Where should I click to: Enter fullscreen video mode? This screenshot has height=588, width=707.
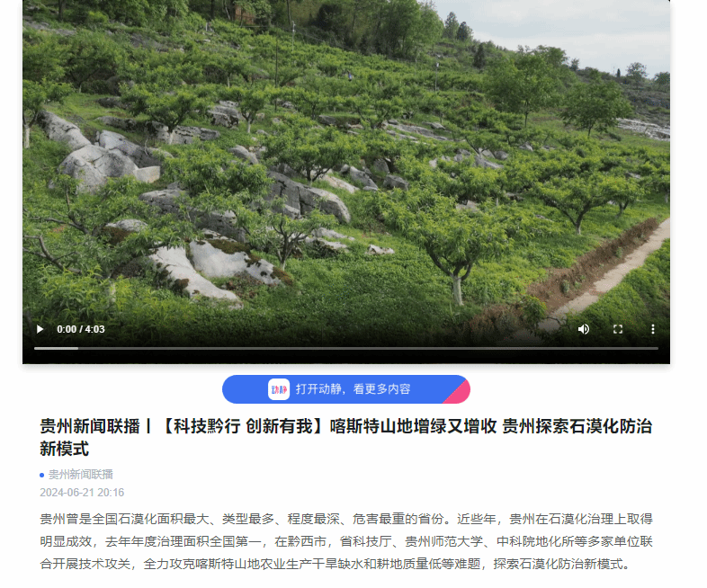tap(618, 329)
